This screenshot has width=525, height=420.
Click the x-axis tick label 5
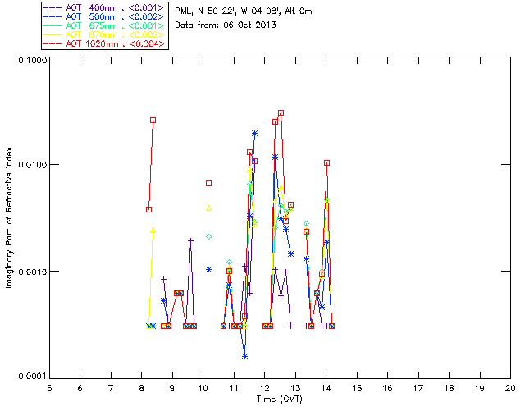49,388
